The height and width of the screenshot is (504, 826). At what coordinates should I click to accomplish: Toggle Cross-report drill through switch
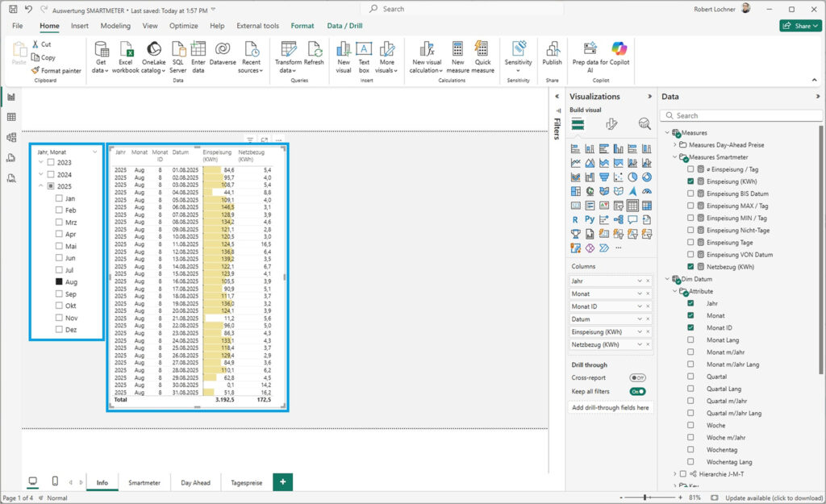[637, 377]
